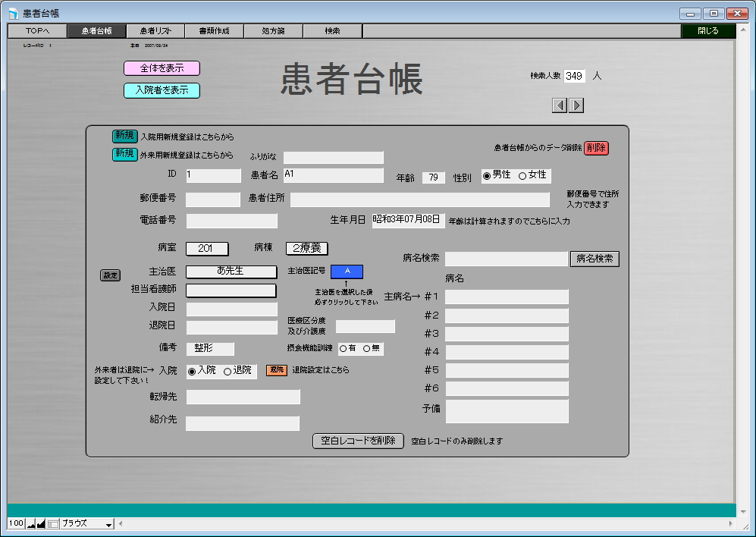Click the 患者台帳 window title icon

click(14, 14)
